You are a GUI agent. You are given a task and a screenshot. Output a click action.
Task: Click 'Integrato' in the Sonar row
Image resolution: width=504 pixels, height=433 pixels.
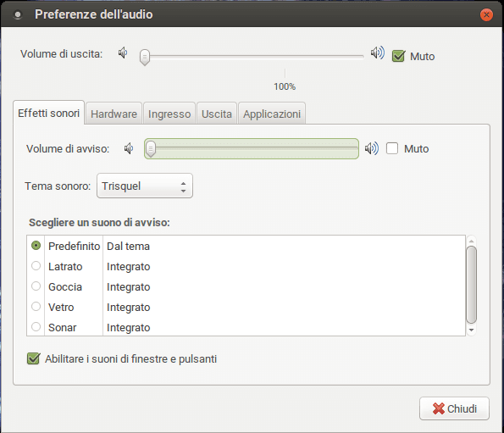pos(128,327)
